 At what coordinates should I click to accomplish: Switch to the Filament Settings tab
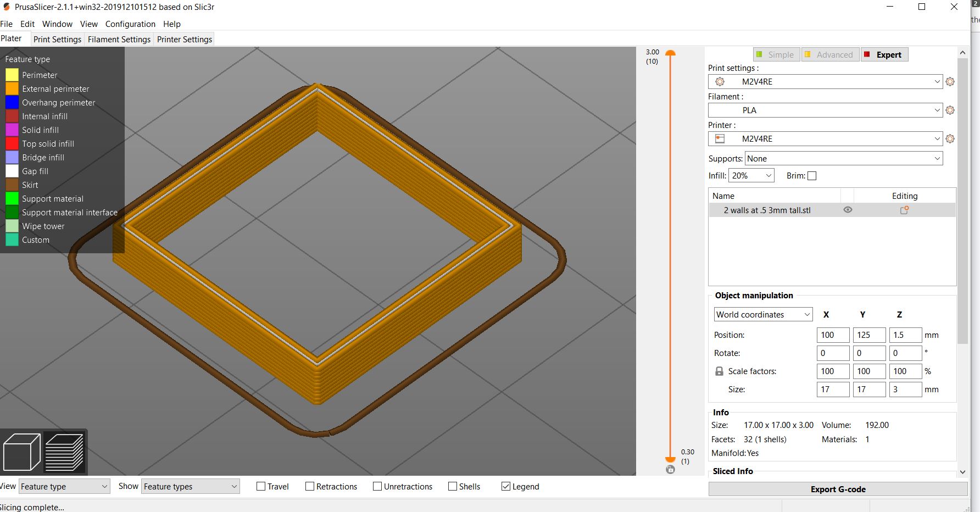click(x=119, y=40)
